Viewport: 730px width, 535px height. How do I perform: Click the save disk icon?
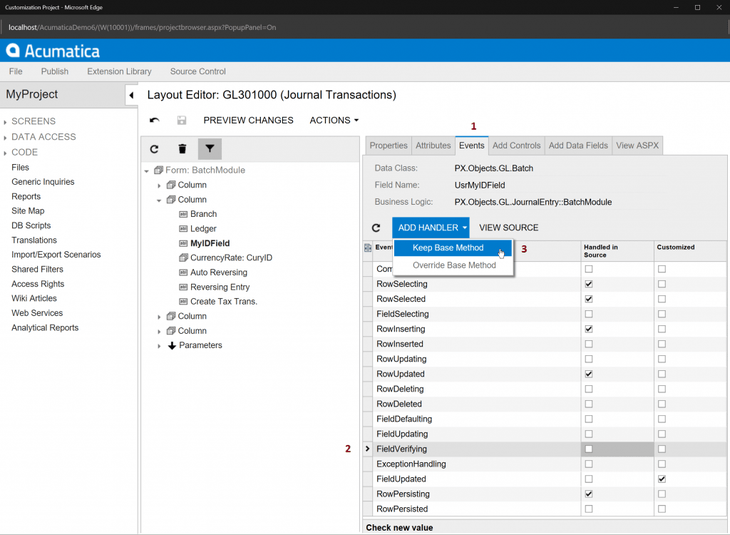click(x=182, y=120)
